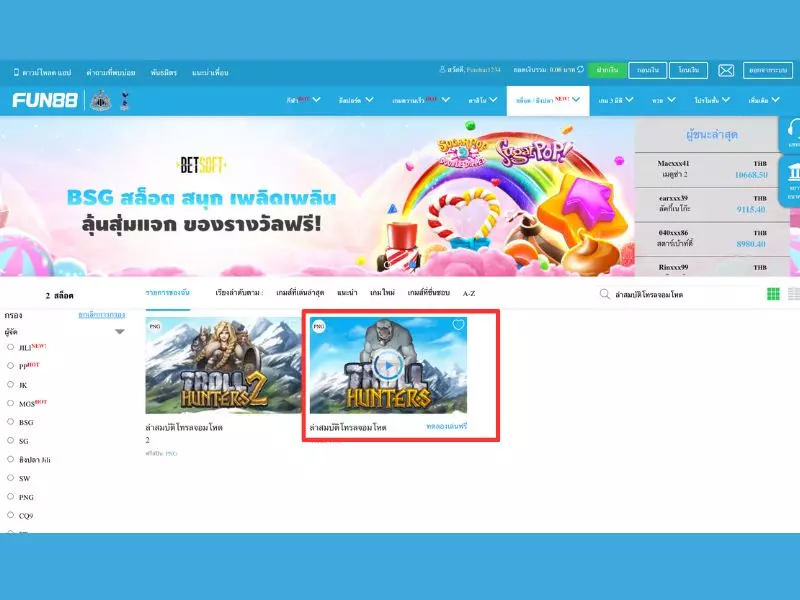
Task: Expand the last nav menu (More)
Action: click(x=764, y=100)
